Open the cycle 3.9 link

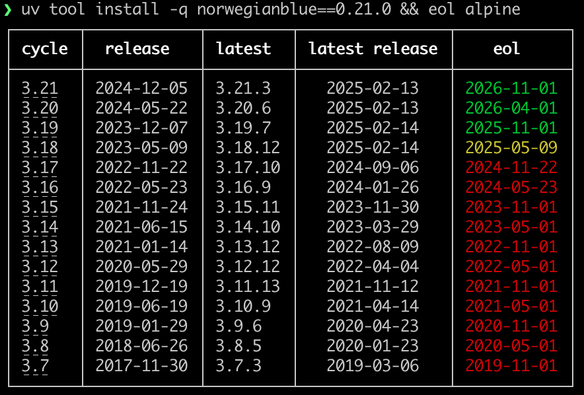35,326
